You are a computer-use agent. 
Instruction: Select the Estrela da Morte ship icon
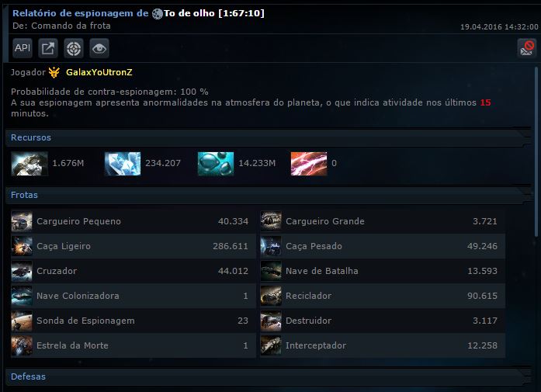click(x=22, y=345)
